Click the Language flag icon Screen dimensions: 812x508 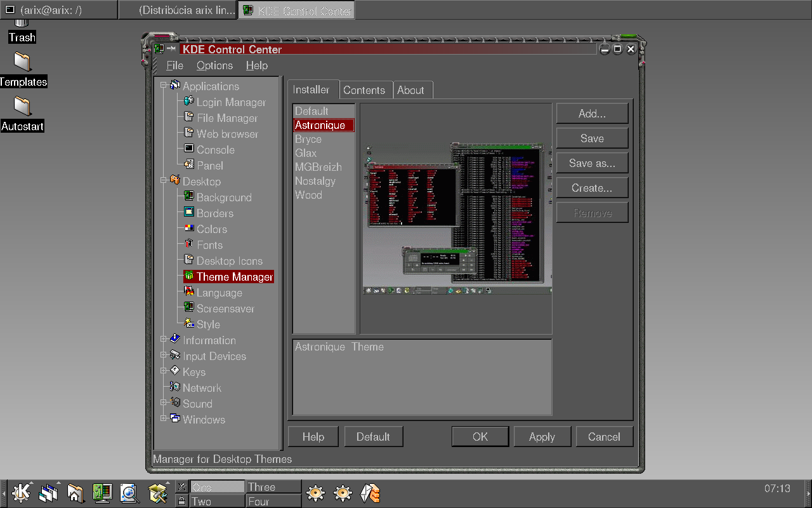click(x=188, y=291)
